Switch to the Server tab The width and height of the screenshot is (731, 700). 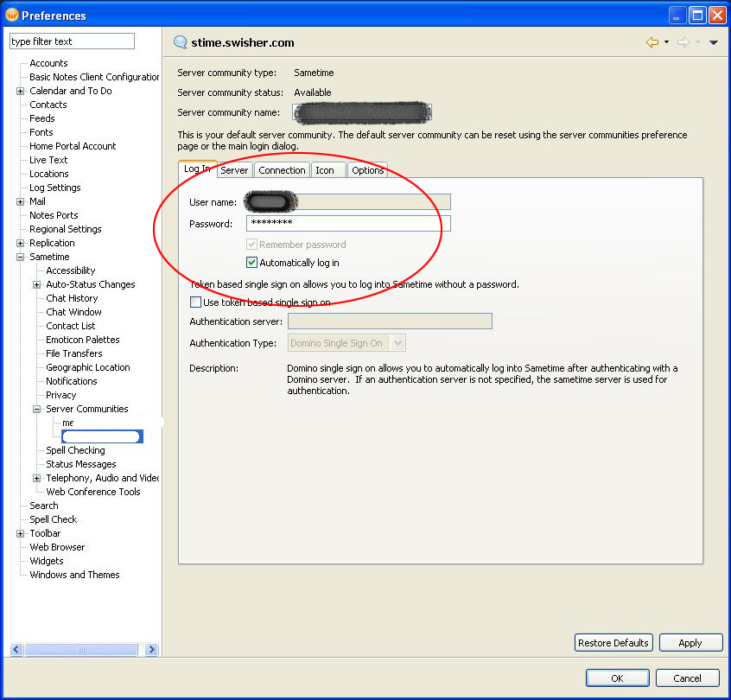[234, 170]
